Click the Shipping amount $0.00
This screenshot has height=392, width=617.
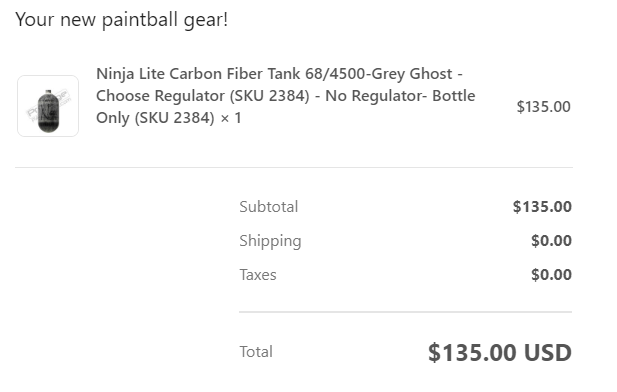pyautogui.click(x=551, y=240)
